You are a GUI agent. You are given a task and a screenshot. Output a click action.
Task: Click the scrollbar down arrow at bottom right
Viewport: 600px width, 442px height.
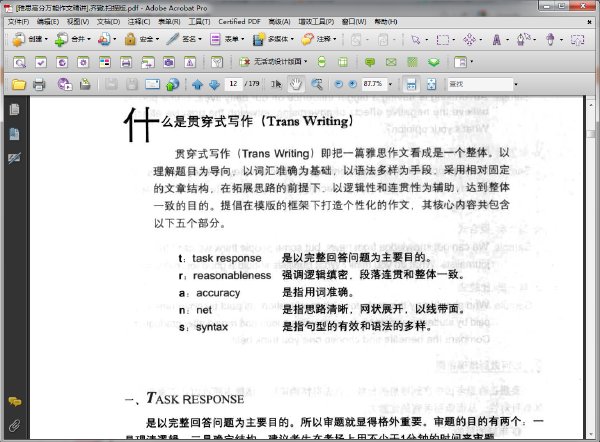[x=592, y=435]
